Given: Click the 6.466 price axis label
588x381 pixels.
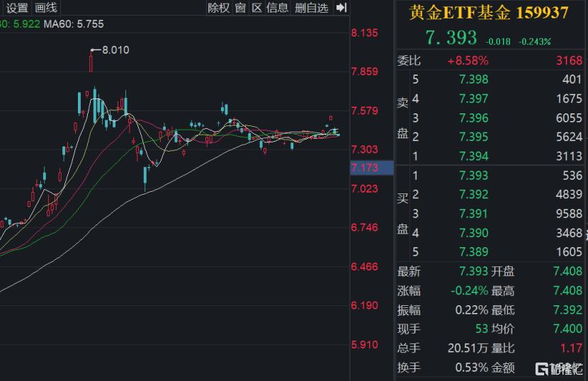Looking at the screenshot, I should [x=365, y=266].
